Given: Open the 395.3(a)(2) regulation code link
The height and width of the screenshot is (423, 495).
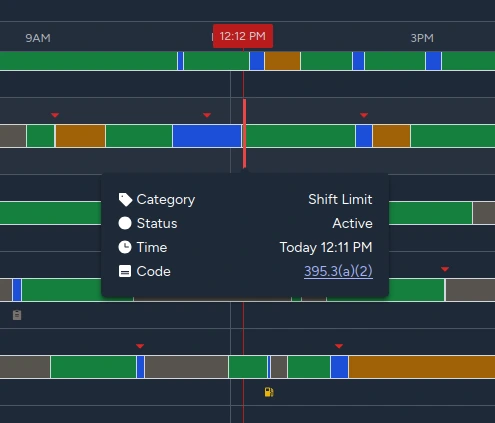Looking at the screenshot, I should (x=338, y=271).
